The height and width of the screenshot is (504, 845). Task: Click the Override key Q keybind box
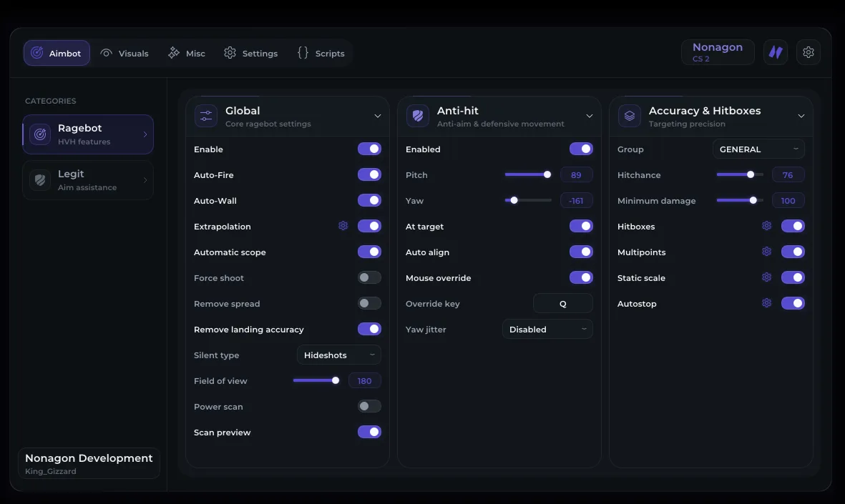coord(562,303)
